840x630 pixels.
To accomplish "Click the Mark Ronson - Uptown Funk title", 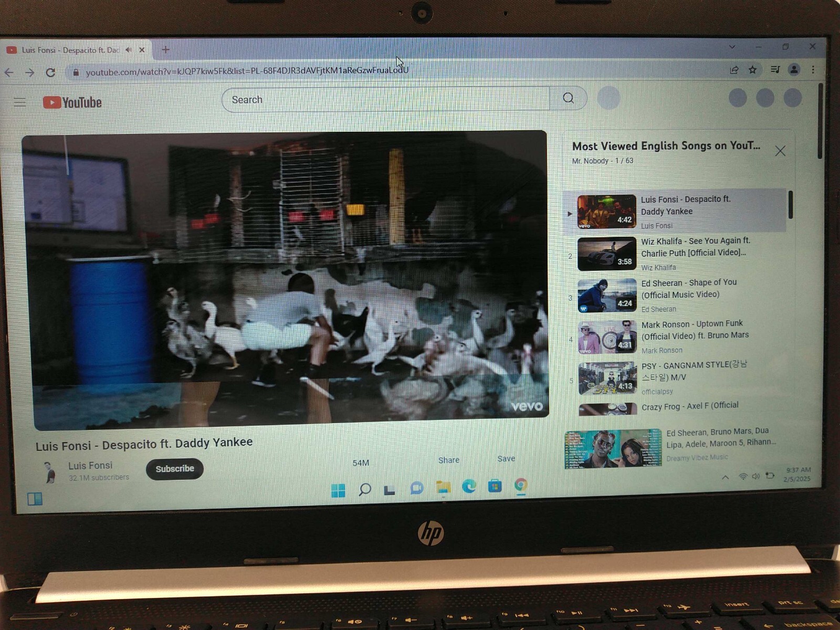I will pos(695,330).
